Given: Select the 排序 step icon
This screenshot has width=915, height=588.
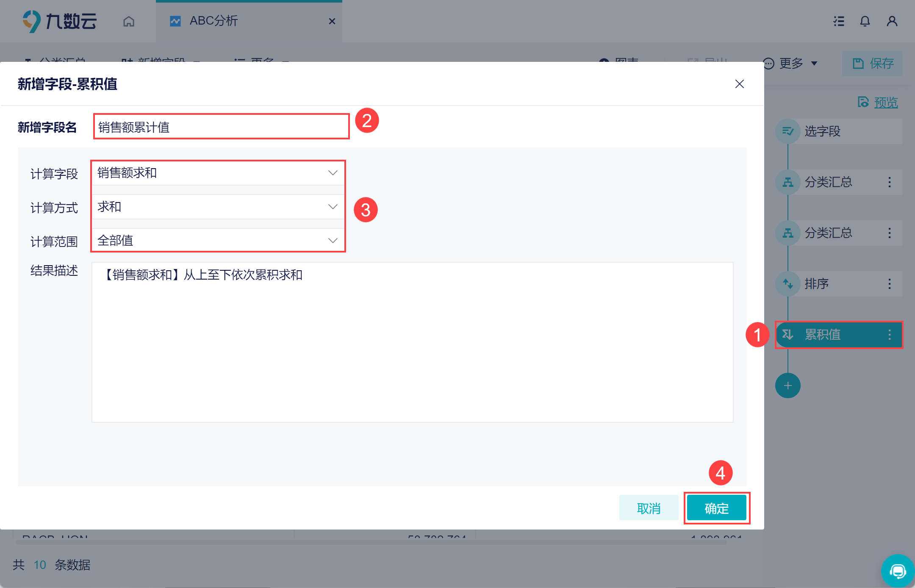Looking at the screenshot, I should coord(787,284).
